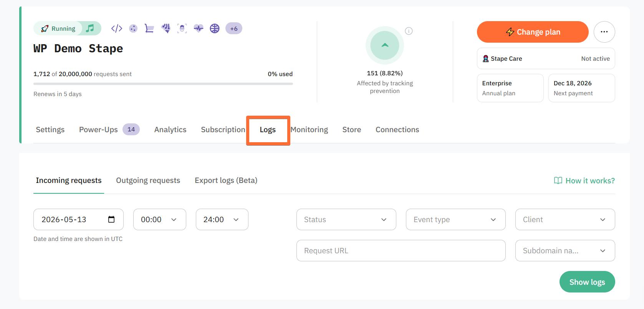Click the info icon near tracking prevention
The image size is (644, 309).
point(409,31)
